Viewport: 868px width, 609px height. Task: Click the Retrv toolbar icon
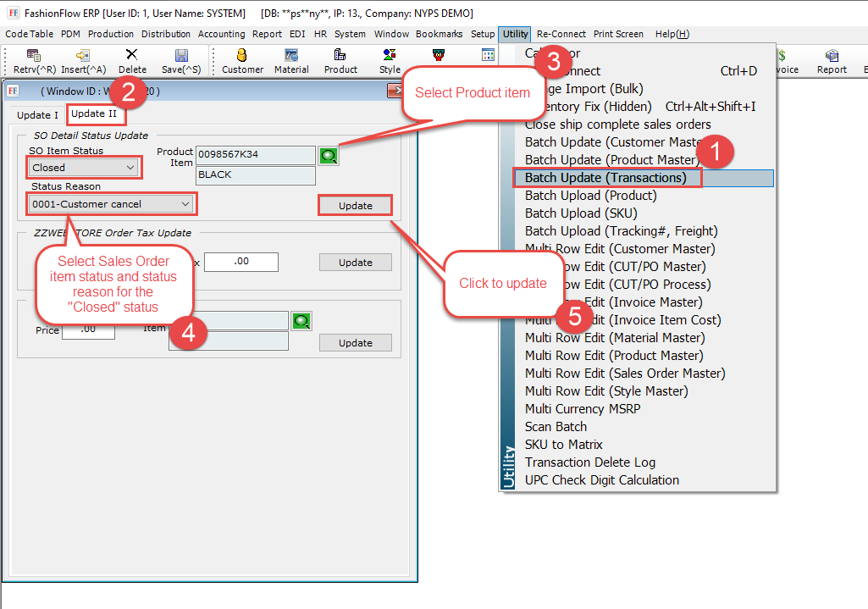tap(34, 56)
